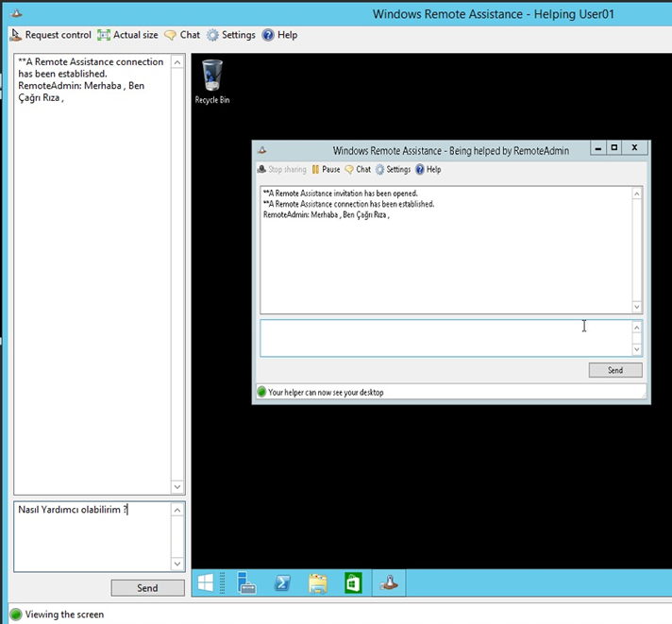Click the title bar icon of Being helped window
Image resolution: width=672 pixels, height=624 pixels.
[262, 150]
